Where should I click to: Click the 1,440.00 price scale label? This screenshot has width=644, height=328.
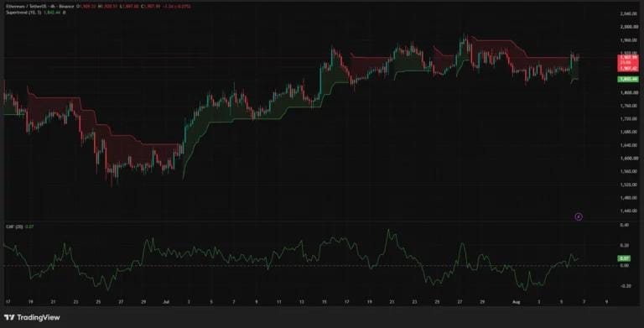pyautogui.click(x=628, y=211)
